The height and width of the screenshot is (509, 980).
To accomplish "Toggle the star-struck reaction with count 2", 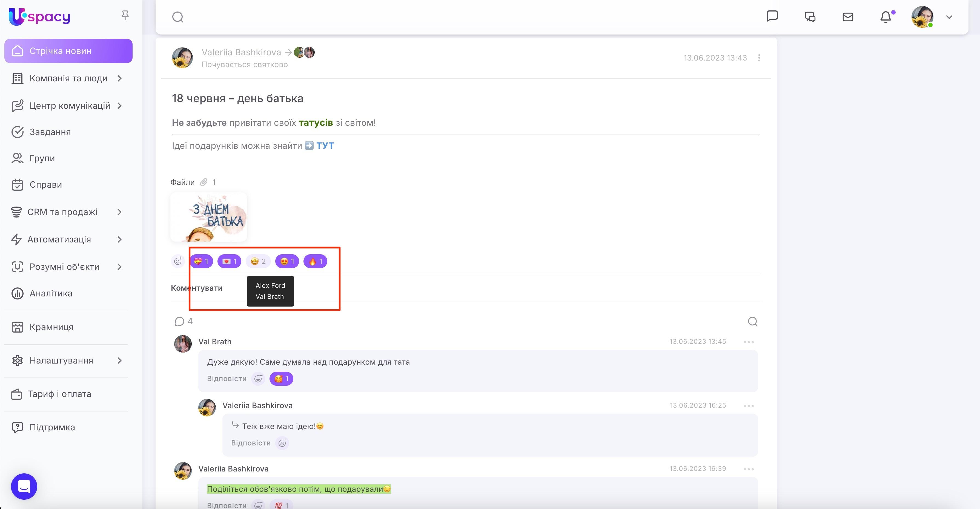I will point(258,261).
